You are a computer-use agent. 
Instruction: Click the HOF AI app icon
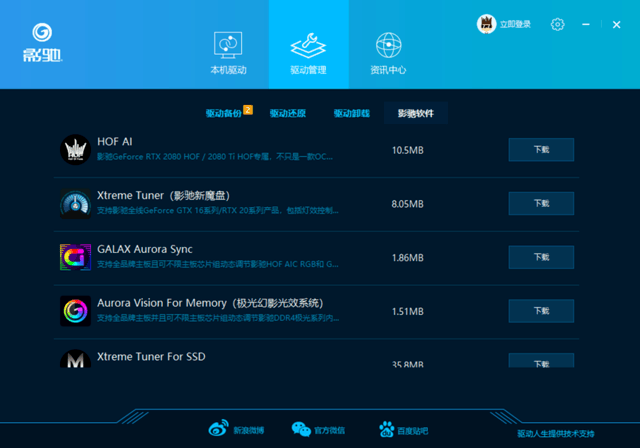click(76, 150)
